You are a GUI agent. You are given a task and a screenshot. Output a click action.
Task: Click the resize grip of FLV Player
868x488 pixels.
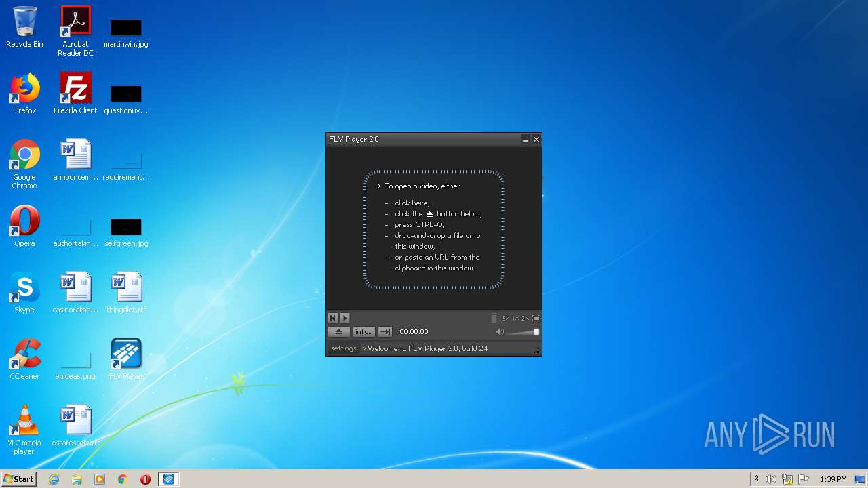tap(538, 351)
